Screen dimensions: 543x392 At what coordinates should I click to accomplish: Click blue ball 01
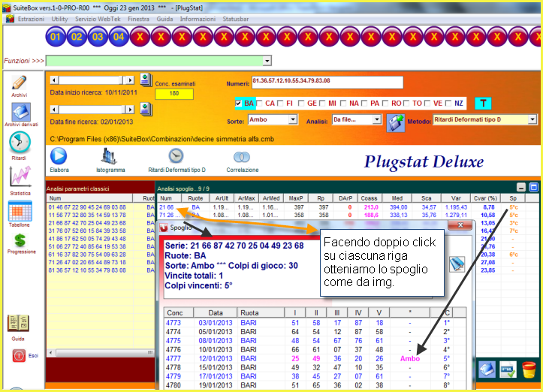click(56, 37)
